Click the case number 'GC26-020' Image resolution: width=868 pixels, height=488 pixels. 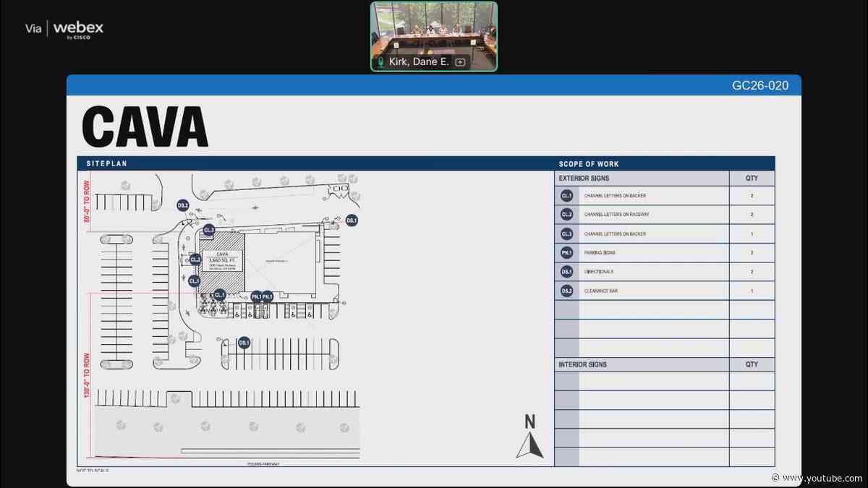tap(760, 85)
